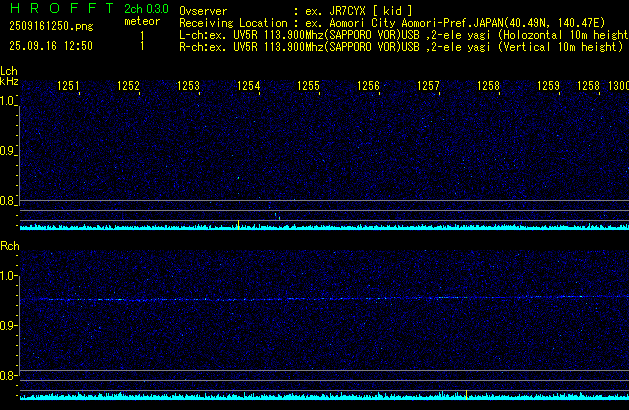Click the bright echo dot below 1254 in Lch
The image size is (629, 410).
click(x=238, y=177)
